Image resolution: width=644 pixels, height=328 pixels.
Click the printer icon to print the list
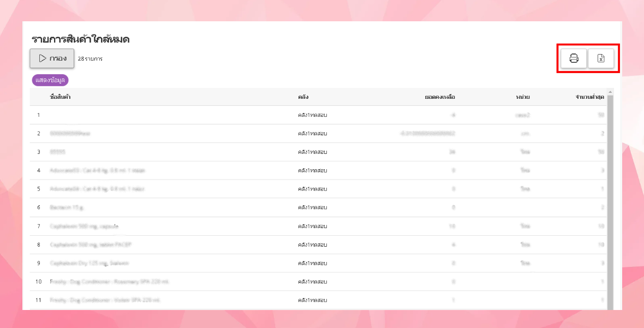pos(574,58)
